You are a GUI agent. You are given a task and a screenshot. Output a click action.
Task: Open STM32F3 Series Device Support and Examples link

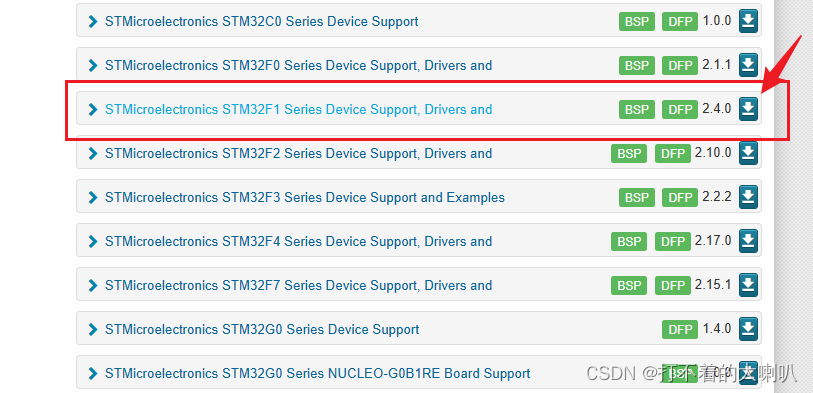point(305,198)
